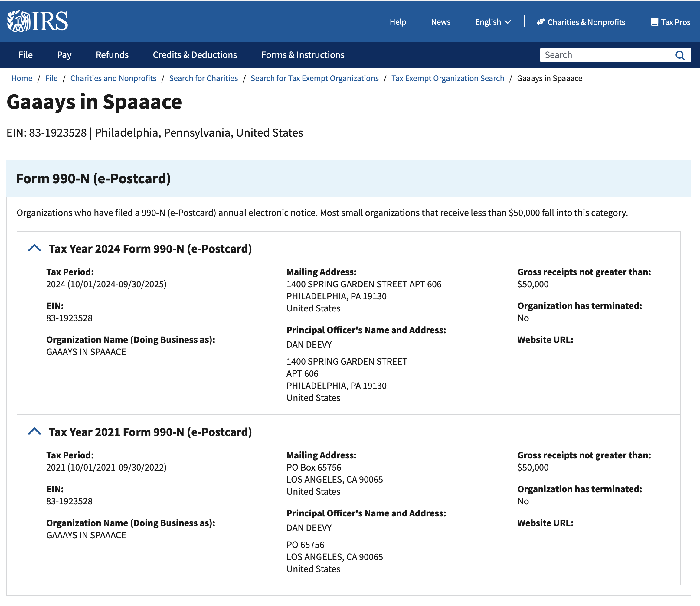Collapse Tax Year 2021 section chevron
The image size is (700, 606).
click(34, 432)
